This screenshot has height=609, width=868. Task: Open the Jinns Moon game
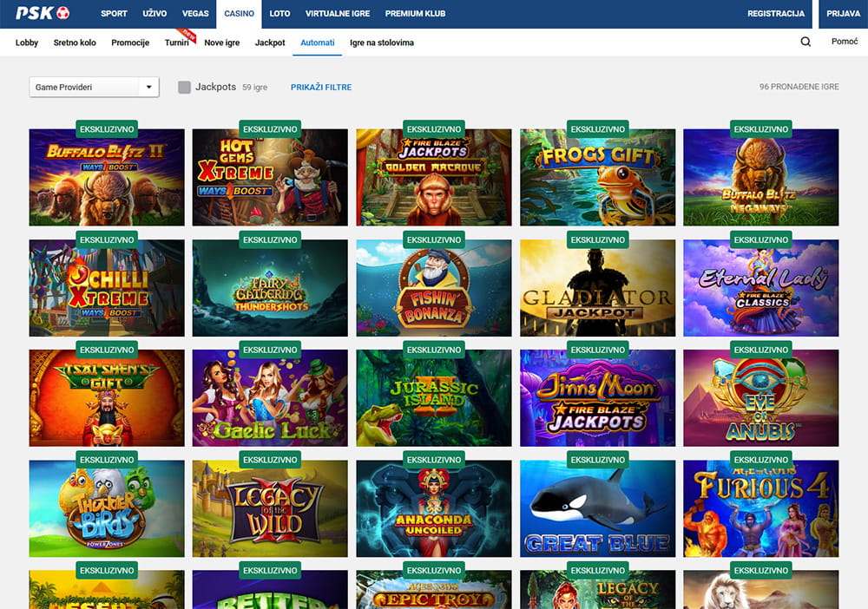(598, 397)
